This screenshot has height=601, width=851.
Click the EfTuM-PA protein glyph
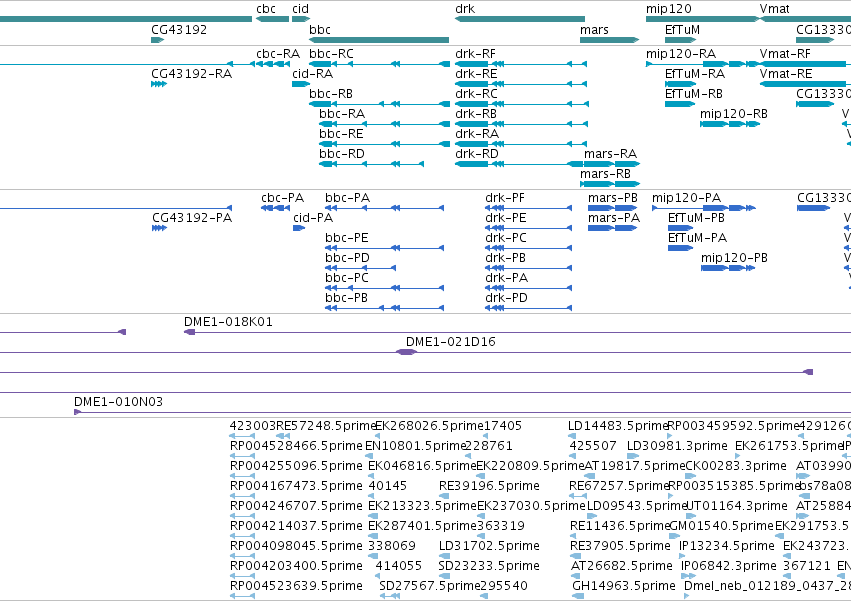(x=681, y=248)
